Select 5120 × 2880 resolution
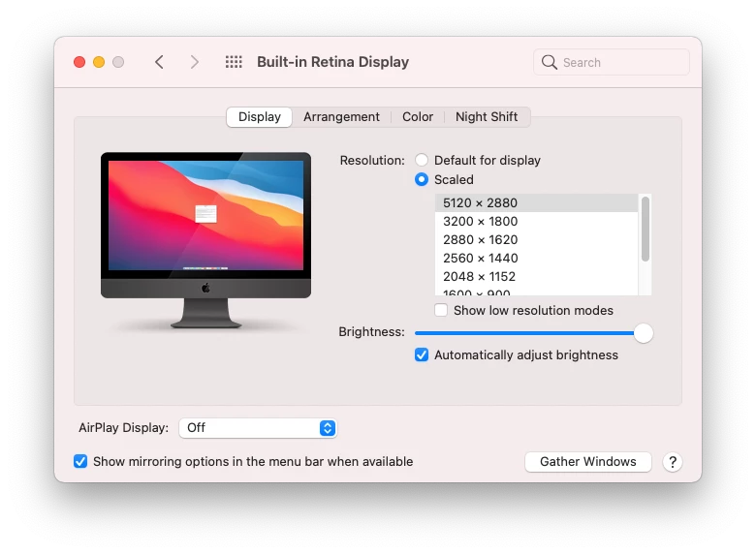This screenshot has width=756, height=554. (x=536, y=202)
